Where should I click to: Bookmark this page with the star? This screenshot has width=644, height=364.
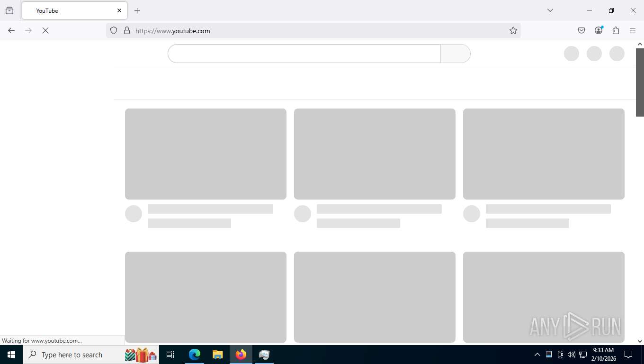[513, 30]
